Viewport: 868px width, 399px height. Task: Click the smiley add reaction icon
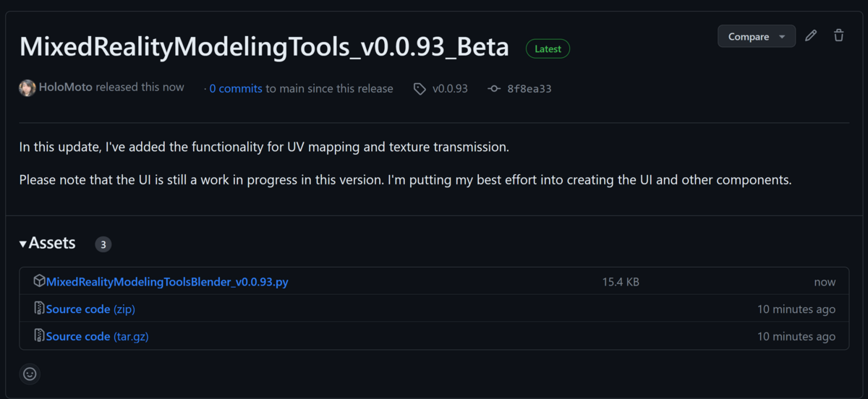coord(30,374)
